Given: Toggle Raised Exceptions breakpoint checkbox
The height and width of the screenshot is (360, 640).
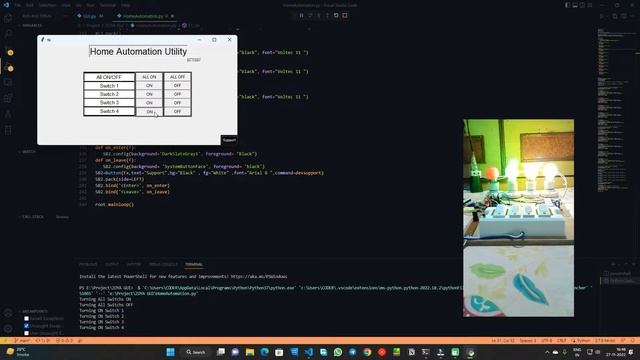Looking at the screenshot, I should coord(27,318).
